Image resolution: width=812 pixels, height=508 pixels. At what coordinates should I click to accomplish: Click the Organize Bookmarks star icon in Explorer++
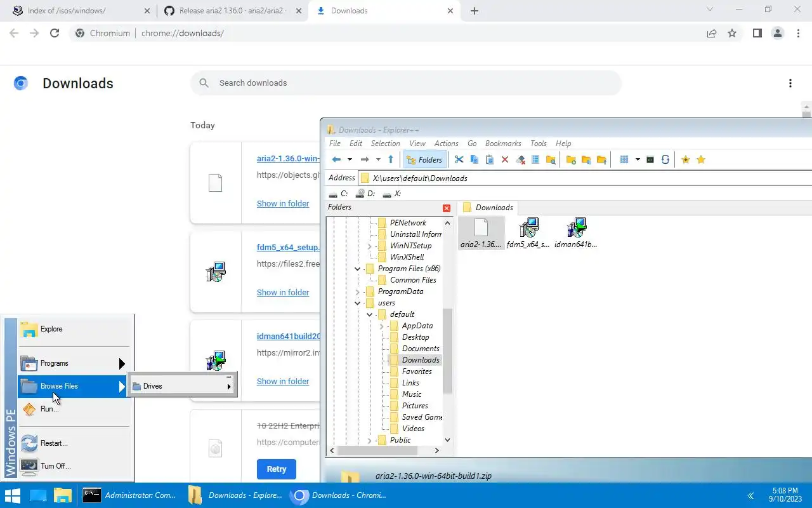point(701,159)
